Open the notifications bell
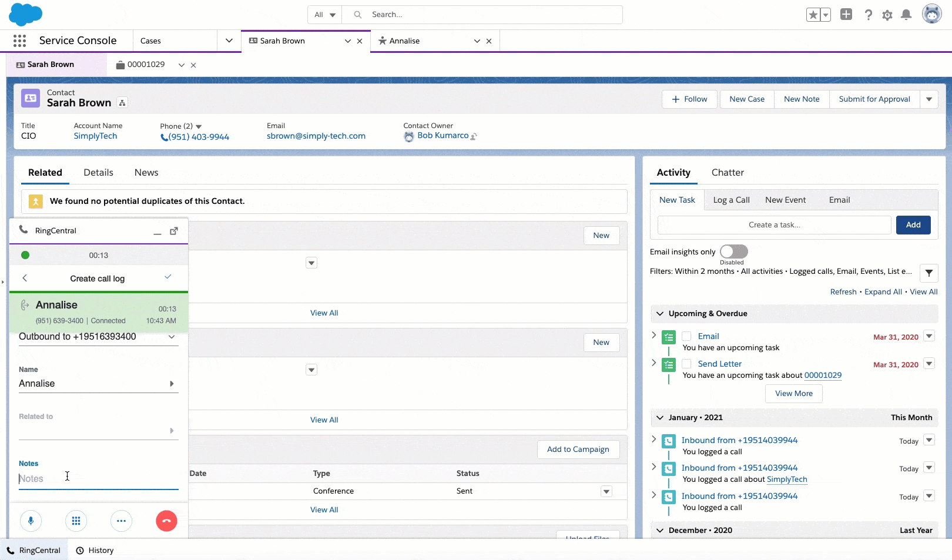952x560 pixels. tap(906, 15)
